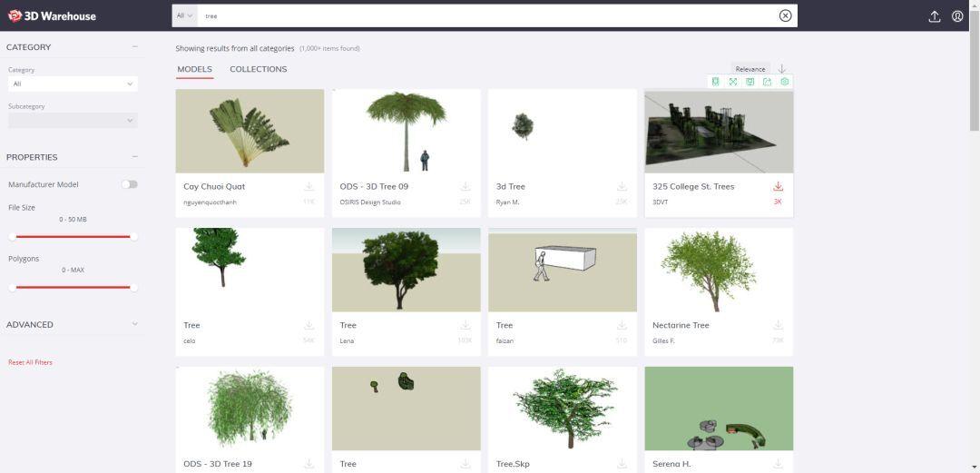Click the green hexagon settings icon
980x473 pixels.
pyautogui.click(x=785, y=82)
